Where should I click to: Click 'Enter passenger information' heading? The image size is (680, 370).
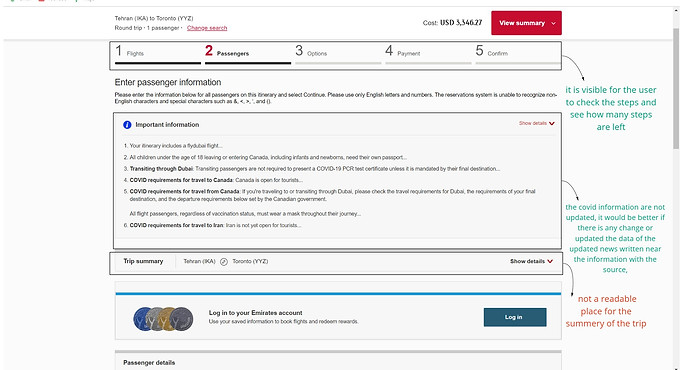tap(168, 82)
